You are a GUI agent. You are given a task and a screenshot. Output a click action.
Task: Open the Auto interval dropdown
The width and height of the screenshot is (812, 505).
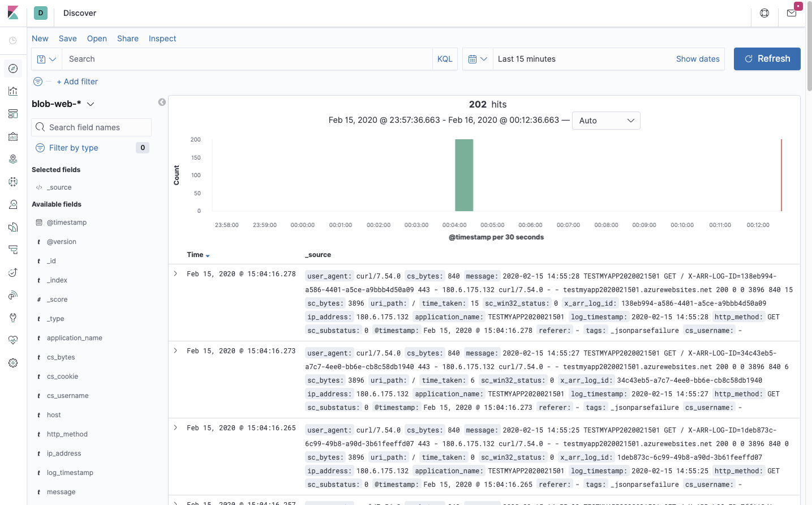pyautogui.click(x=606, y=121)
